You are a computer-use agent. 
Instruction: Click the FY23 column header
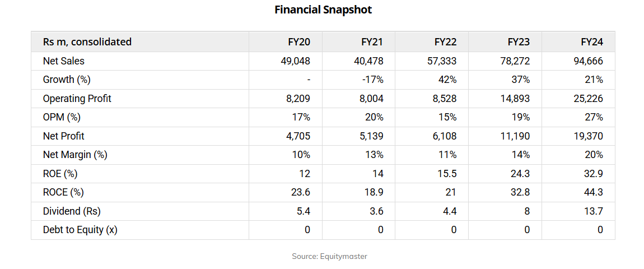pyautogui.click(x=519, y=42)
